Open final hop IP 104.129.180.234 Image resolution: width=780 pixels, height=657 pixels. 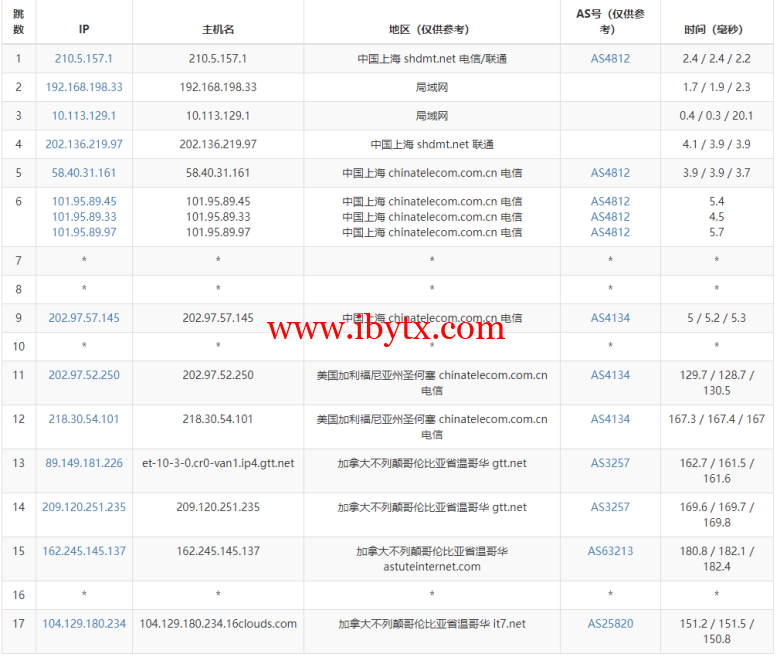84,624
